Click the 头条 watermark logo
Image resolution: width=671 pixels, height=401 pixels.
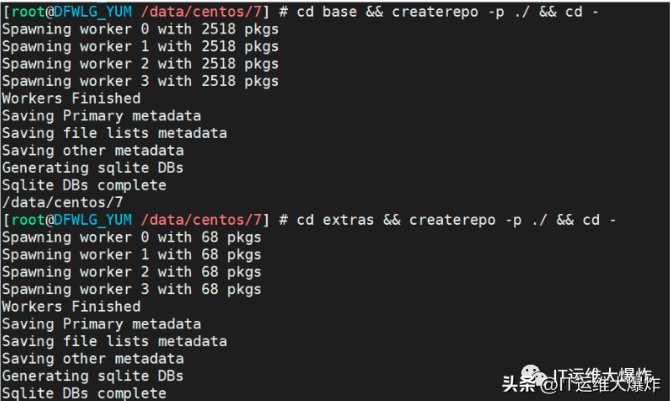point(519,383)
